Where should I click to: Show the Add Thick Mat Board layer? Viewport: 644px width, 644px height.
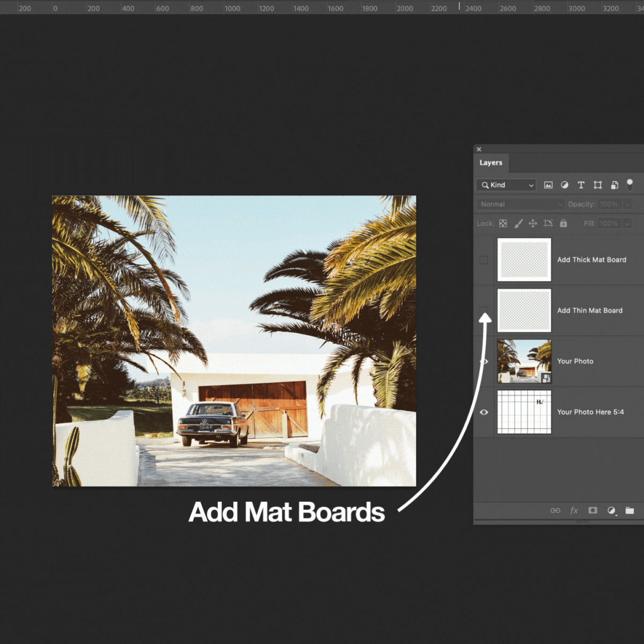(x=484, y=260)
